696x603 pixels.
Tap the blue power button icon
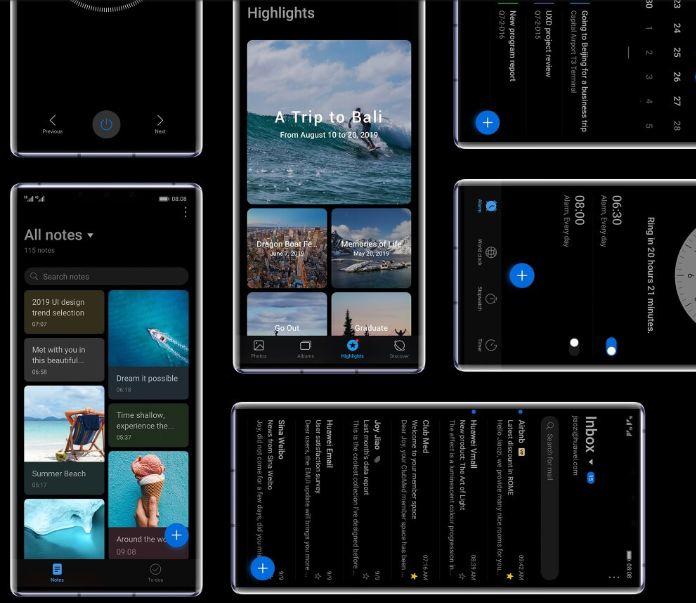106,124
